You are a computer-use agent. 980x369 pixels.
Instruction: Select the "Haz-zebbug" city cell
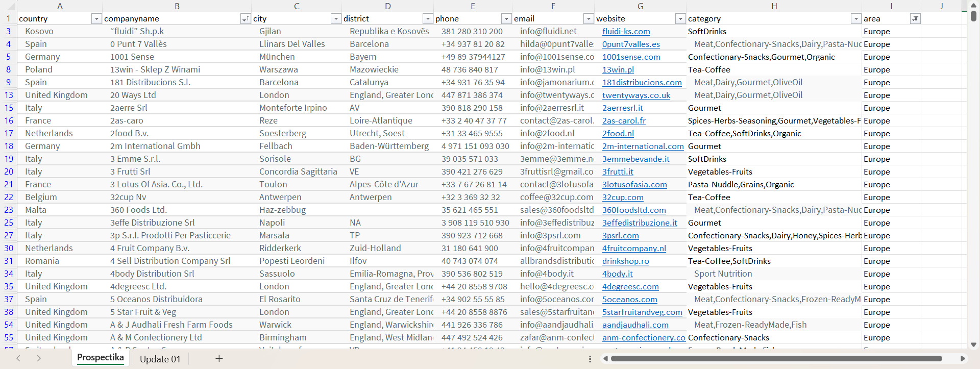coord(297,210)
